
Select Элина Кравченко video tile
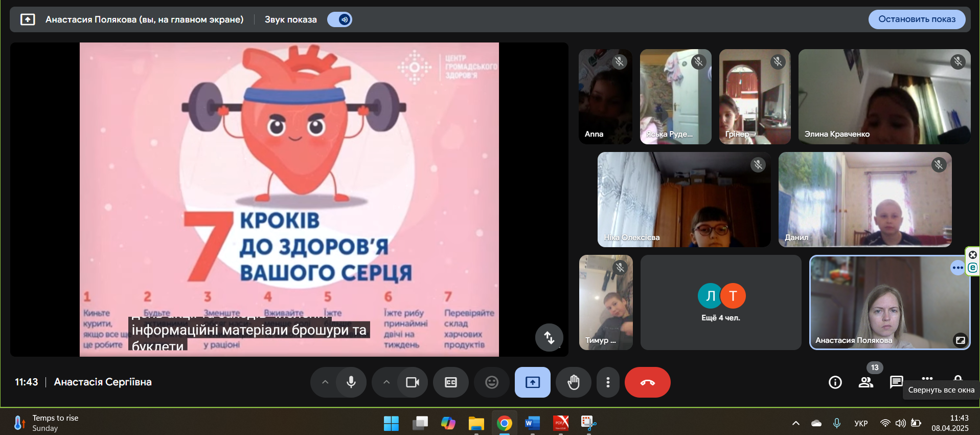[x=884, y=97]
